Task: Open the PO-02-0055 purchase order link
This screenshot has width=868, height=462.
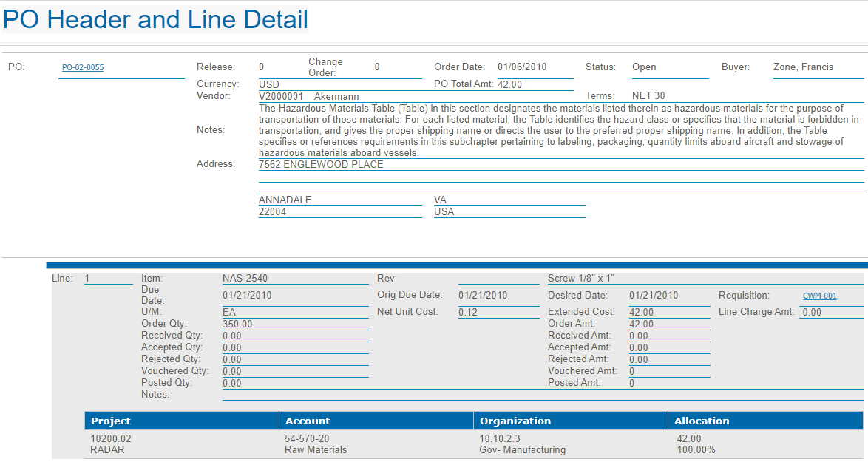Action: pyautogui.click(x=83, y=67)
